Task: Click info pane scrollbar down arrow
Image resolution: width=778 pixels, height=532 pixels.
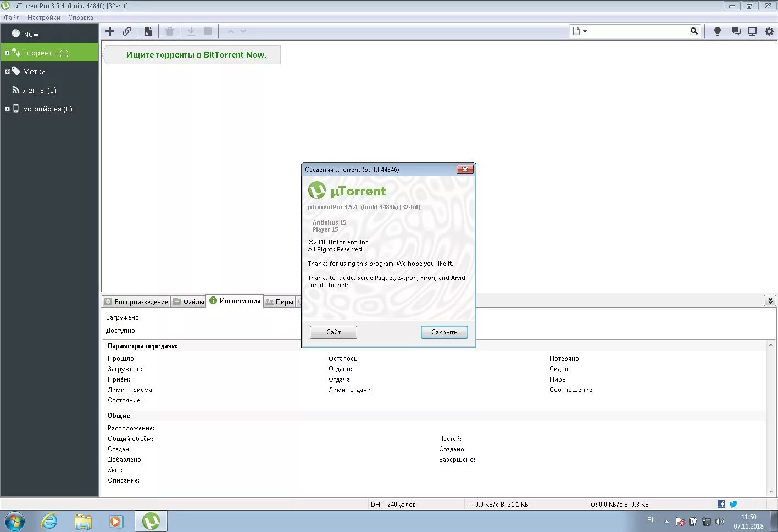Action: 771,492
